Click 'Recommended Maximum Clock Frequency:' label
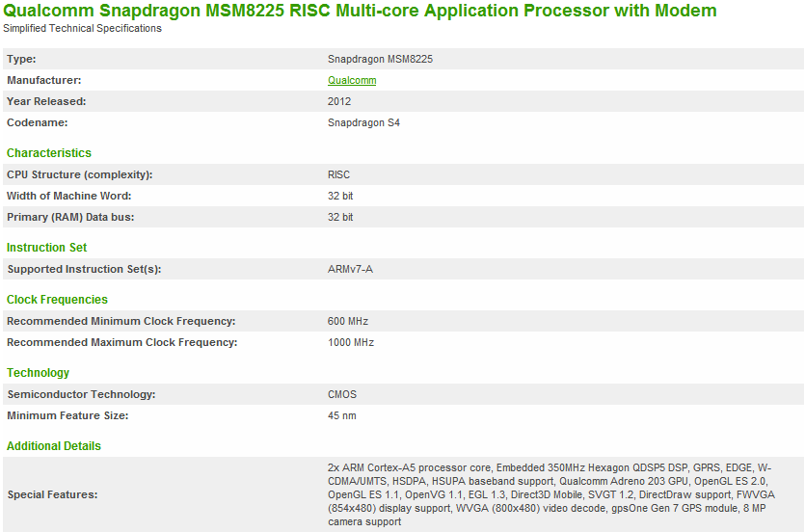805x532 pixels. 122,342
